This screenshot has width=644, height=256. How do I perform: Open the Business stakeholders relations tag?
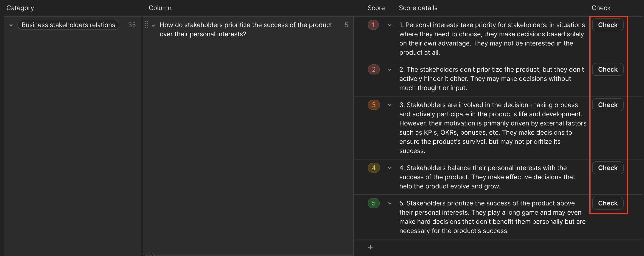(68, 25)
